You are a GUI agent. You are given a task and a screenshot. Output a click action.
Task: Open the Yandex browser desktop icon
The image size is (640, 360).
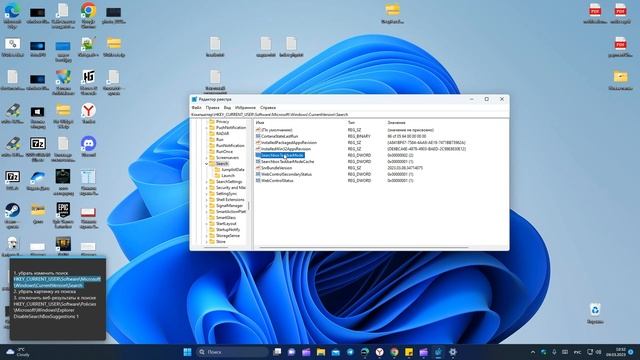click(88, 113)
